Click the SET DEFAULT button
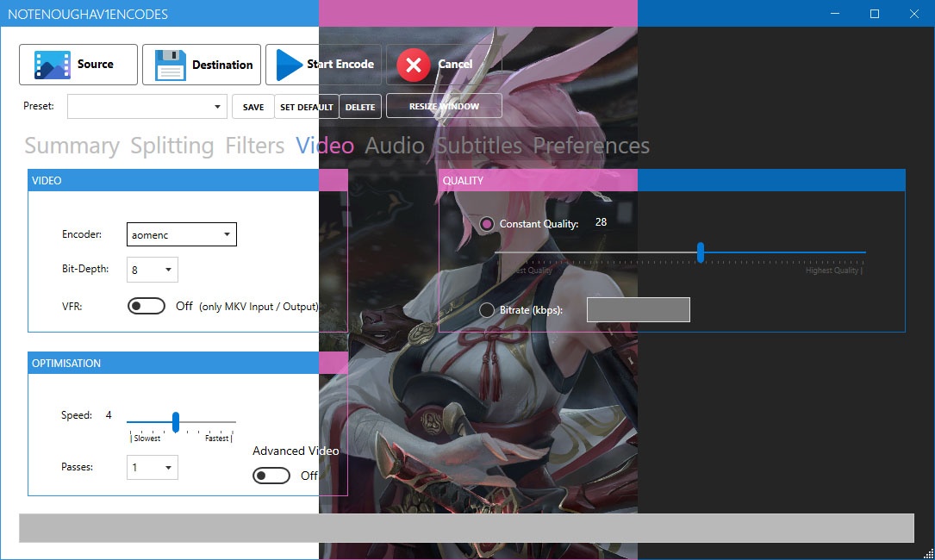This screenshot has height=560, width=935. coord(307,107)
